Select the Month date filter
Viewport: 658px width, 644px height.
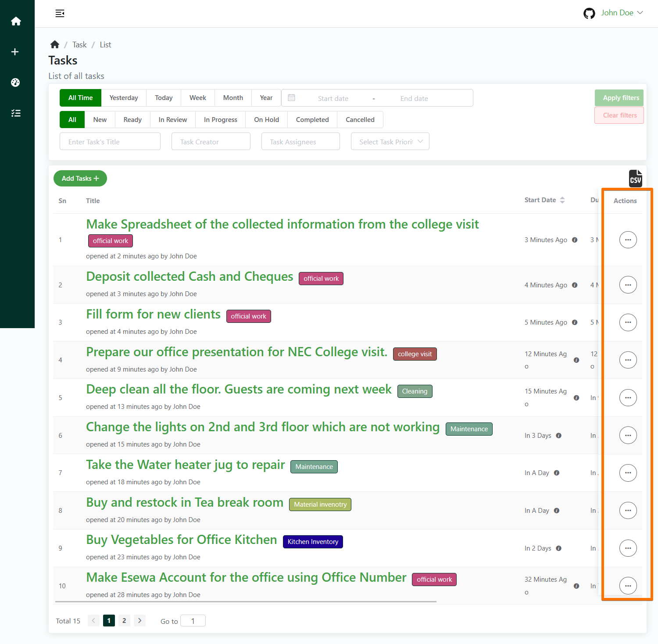pyautogui.click(x=233, y=98)
